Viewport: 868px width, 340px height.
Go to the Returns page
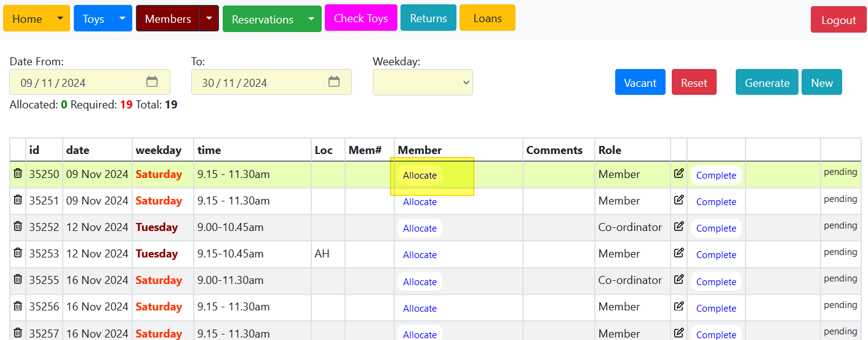(x=428, y=18)
